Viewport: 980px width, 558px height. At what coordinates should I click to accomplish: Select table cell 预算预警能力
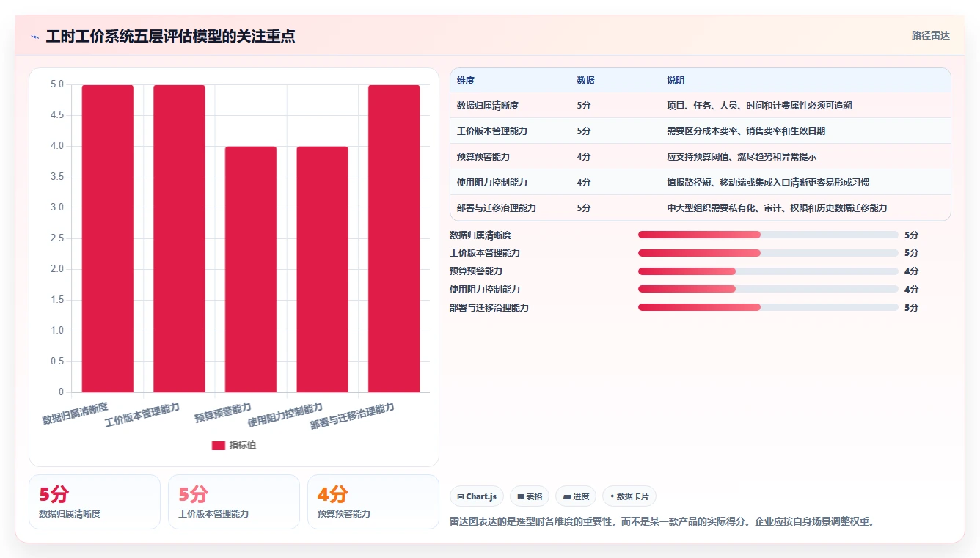click(483, 157)
